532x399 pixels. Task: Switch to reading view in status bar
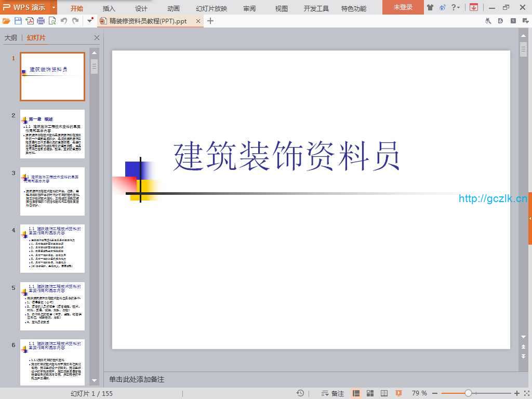(384, 393)
